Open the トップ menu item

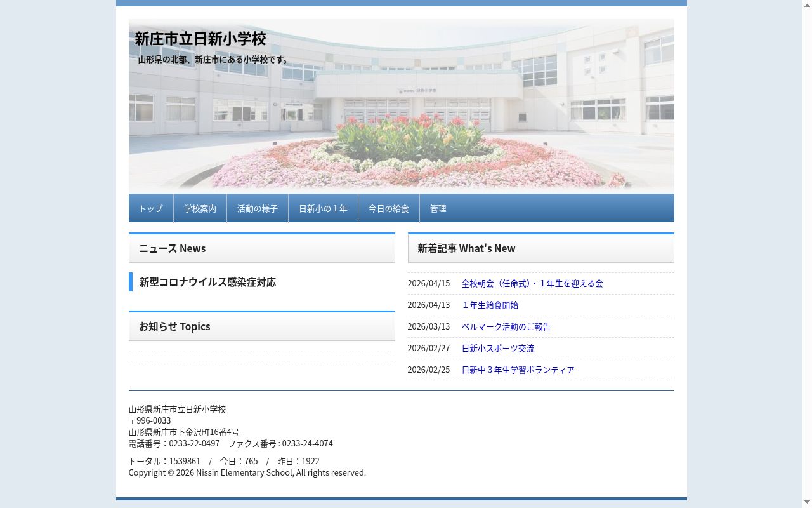pos(151,208)
